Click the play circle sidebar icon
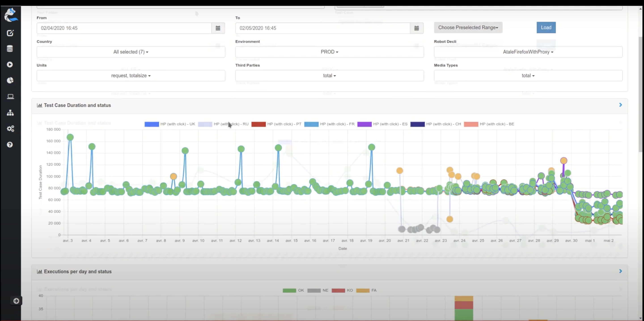644x321 pixels. click(10, 65)
